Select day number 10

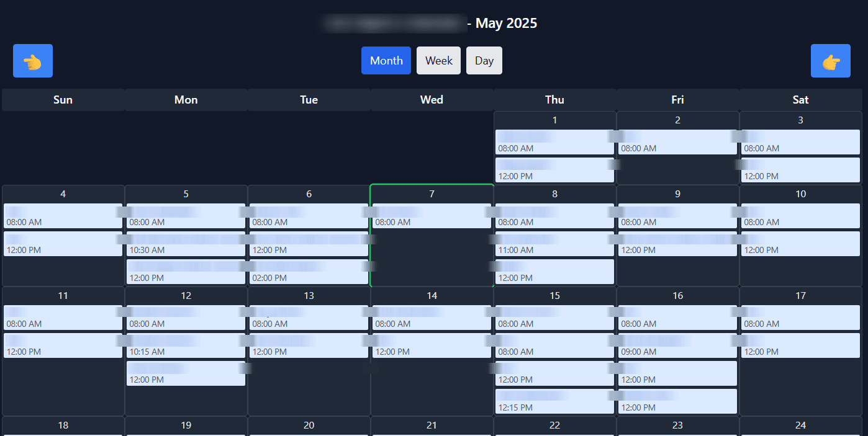pyautogui.click(x=800, y=194)
